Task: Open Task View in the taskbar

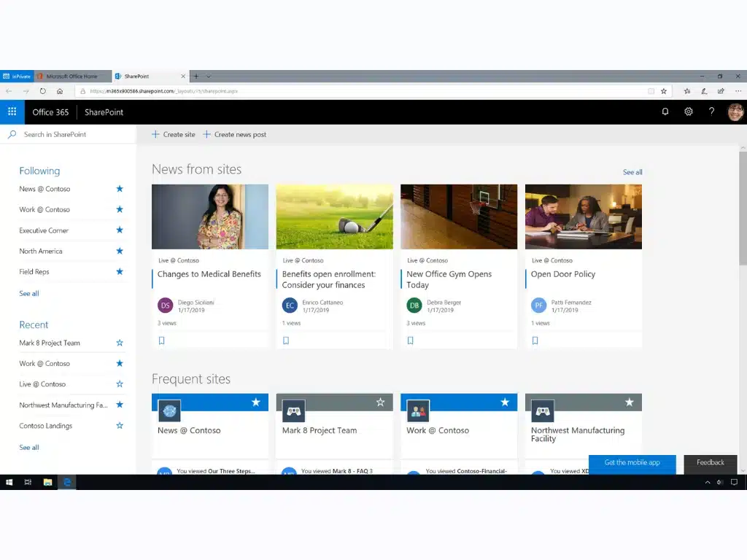Action: 28,482
